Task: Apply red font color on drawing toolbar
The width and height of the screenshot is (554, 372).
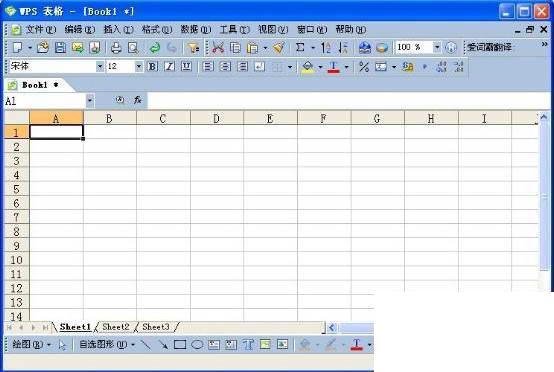Action: tap(356, 344)
